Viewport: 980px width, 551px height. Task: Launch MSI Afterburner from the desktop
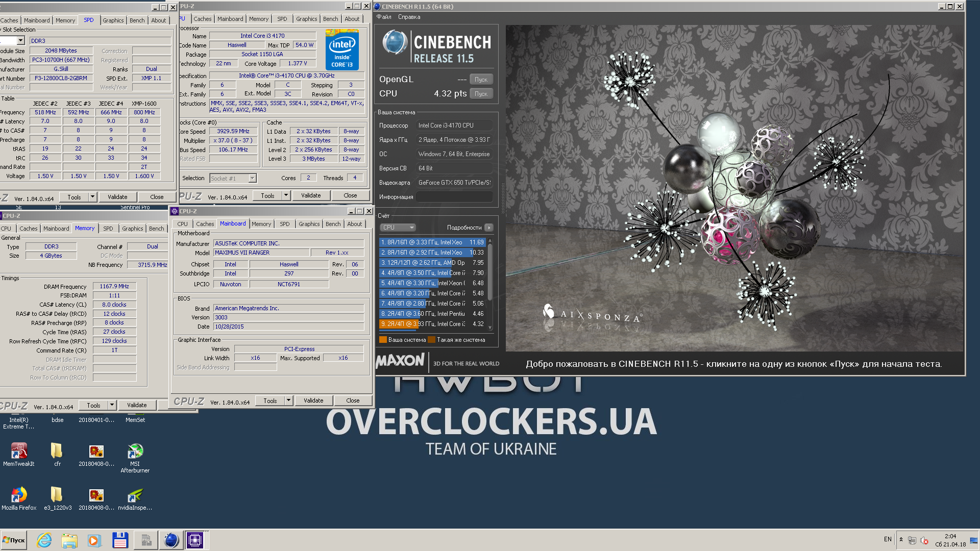click(135, 458)
